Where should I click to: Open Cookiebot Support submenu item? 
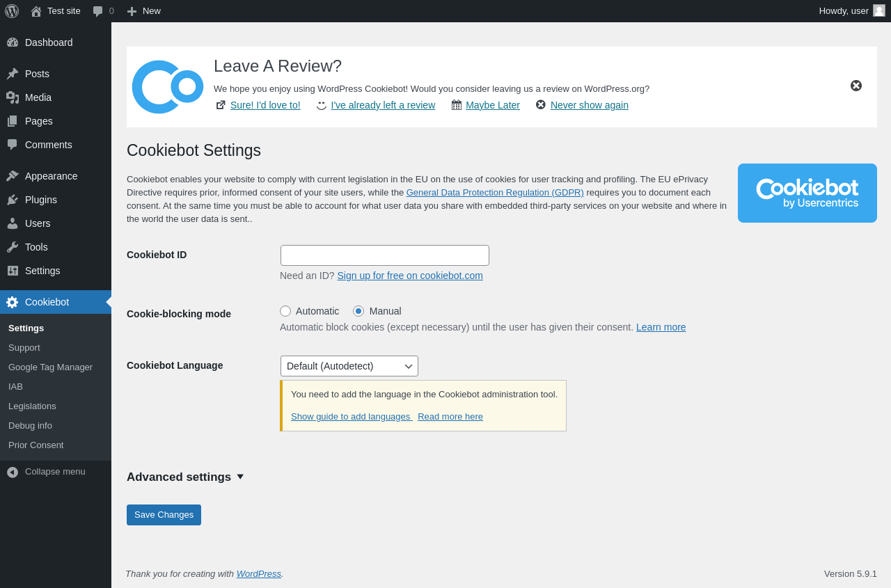point(24,348)
